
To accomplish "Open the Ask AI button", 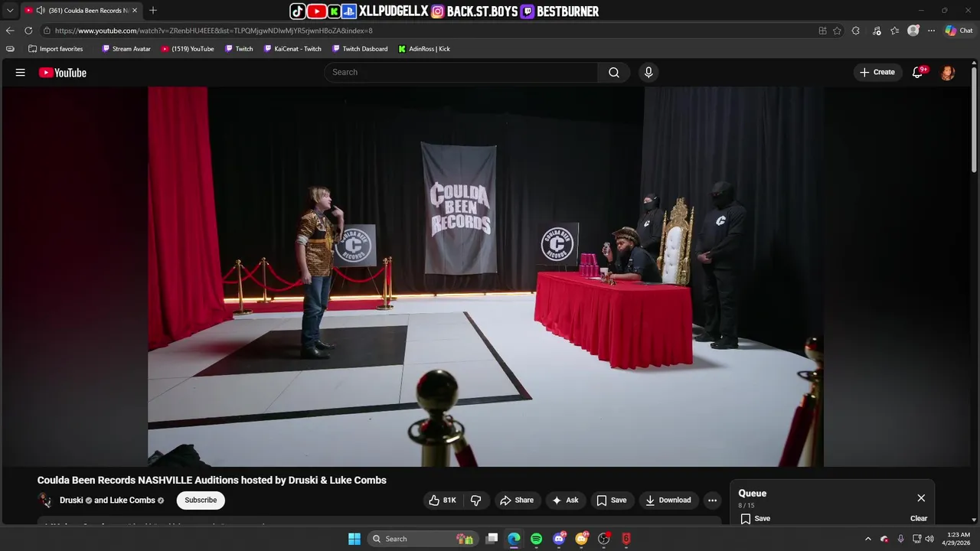I will pos(565,500).
